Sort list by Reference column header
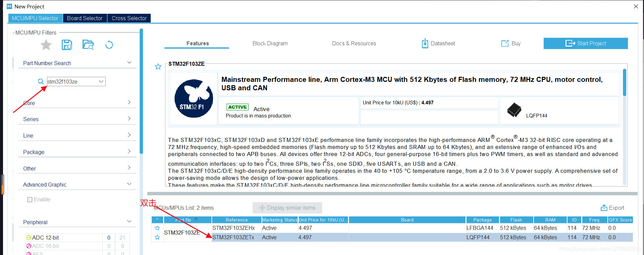Screen dimensions: 644x255 [237, 220]
